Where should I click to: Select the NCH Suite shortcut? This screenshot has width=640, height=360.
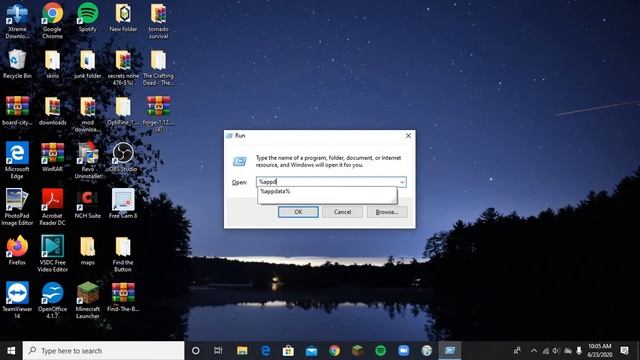87,204
